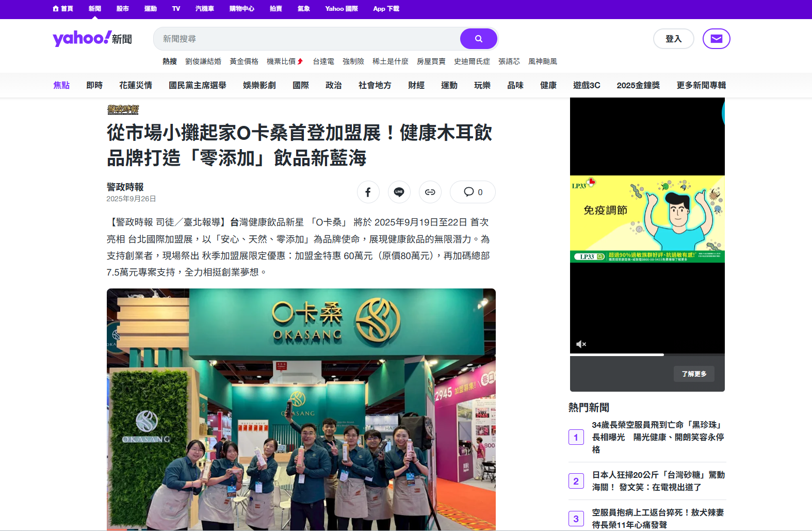
Task: Click the 警政時報 publisher logo above headline
Action: [123, 109]
